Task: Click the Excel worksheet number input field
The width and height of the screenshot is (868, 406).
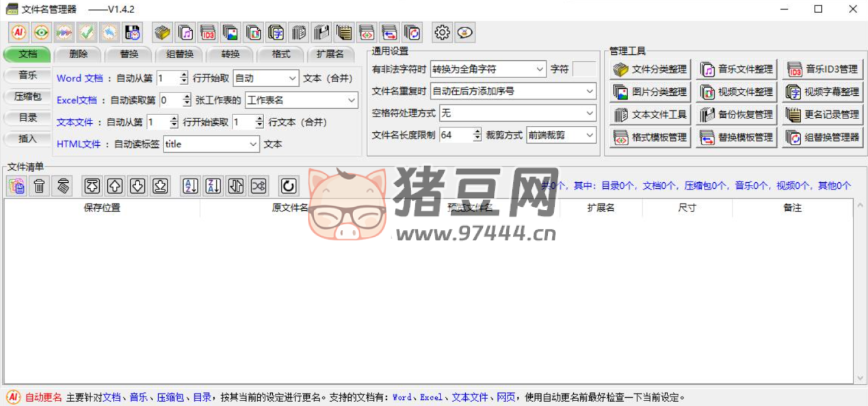Action: tap(170, 101)
